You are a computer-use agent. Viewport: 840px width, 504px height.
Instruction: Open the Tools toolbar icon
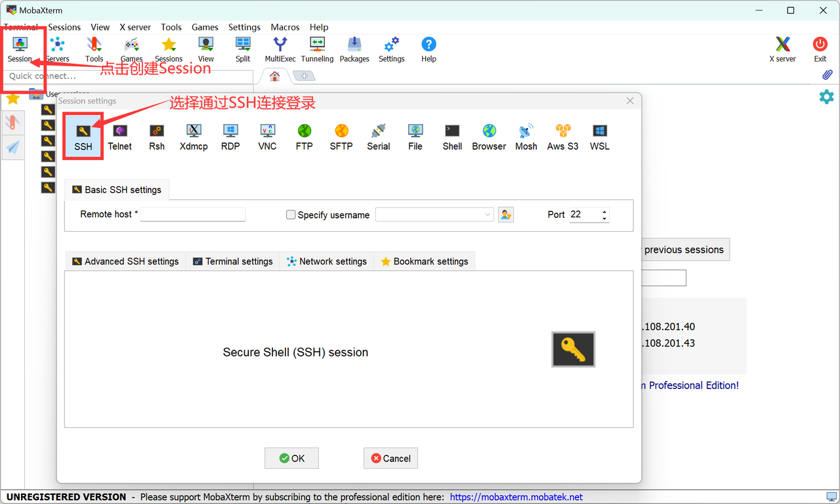pyautogui.click(x=94, y=49)
